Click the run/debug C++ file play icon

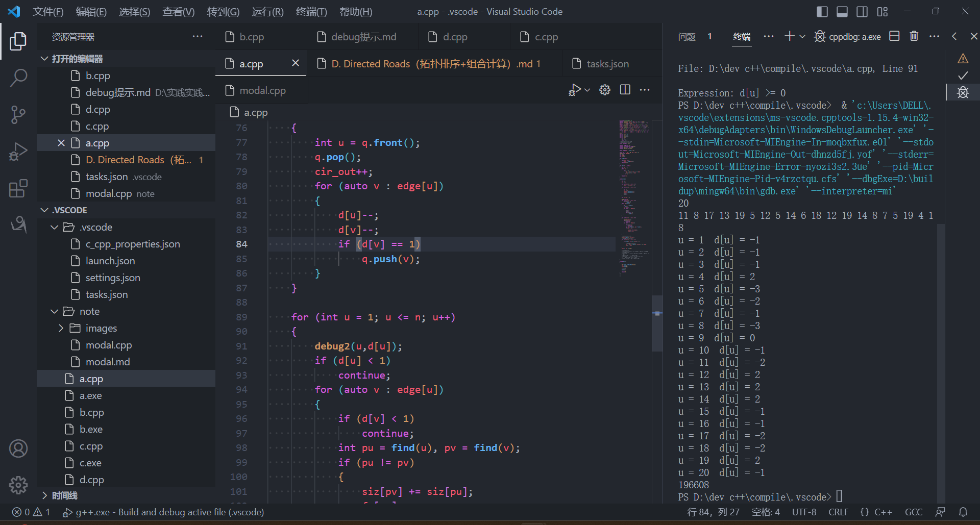(575, 90)
